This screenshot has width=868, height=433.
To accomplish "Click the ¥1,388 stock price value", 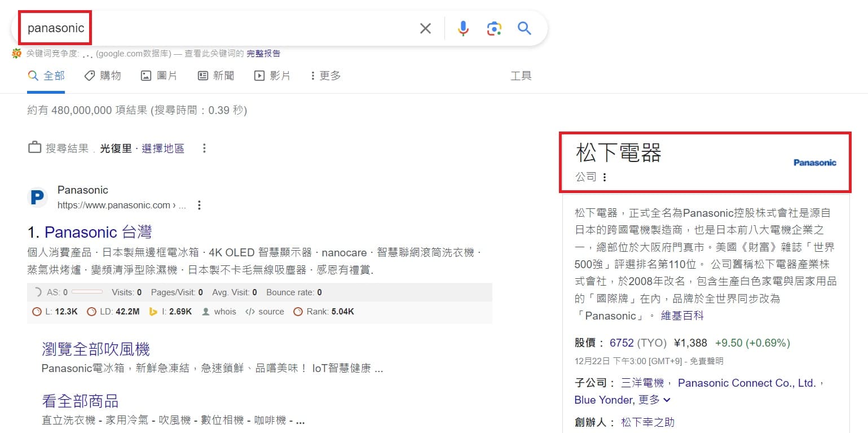I will (690, 343).
